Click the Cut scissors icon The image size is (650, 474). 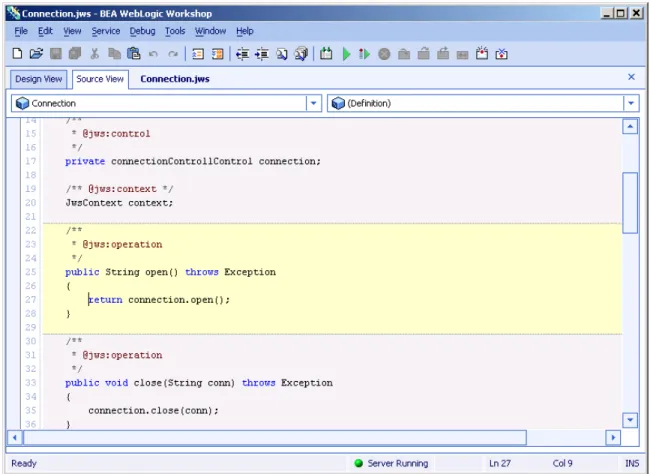coord(95,53)
